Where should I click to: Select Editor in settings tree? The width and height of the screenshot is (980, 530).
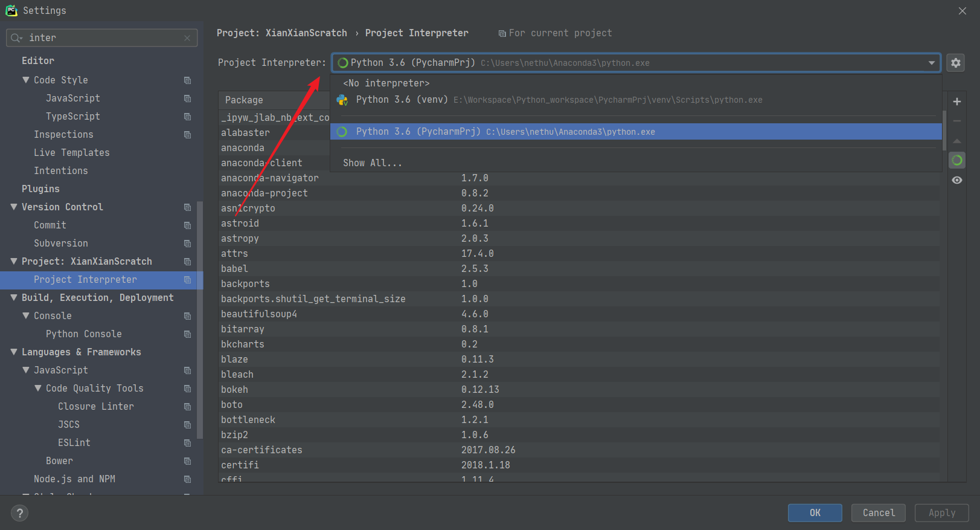[38, 61]
